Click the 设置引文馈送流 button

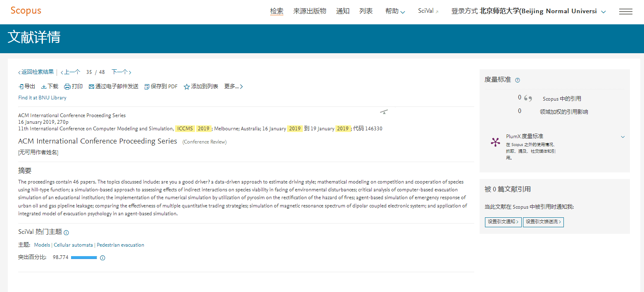point(543,222)
